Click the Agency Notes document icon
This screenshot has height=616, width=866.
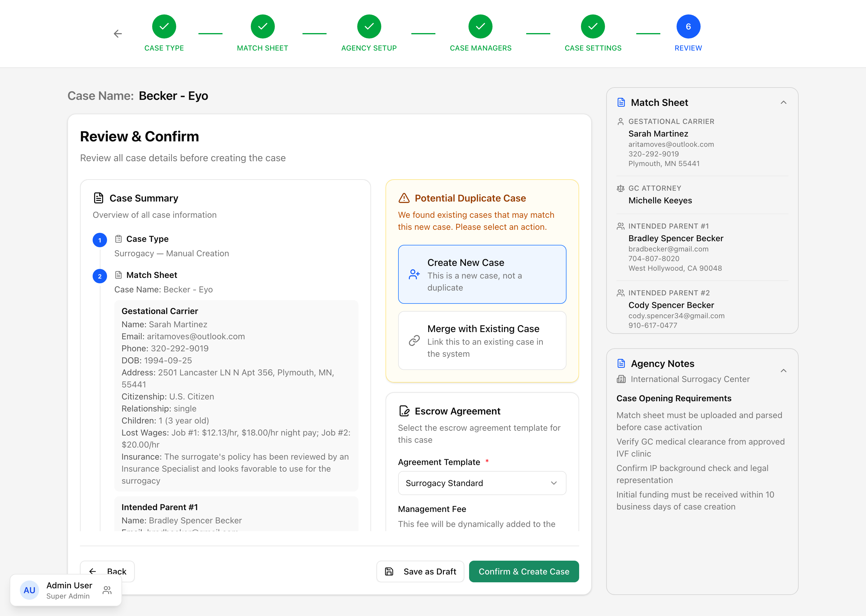tap(621, 363)
